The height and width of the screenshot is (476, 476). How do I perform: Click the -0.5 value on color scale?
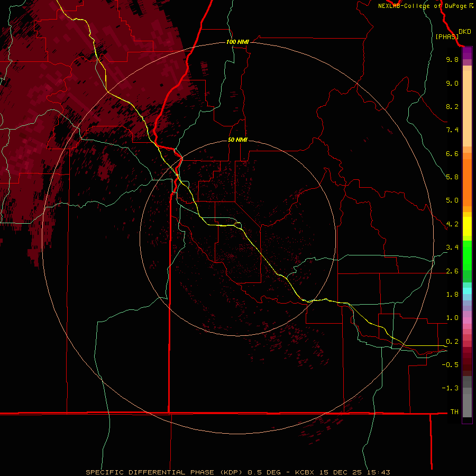(x=450, y=365)
